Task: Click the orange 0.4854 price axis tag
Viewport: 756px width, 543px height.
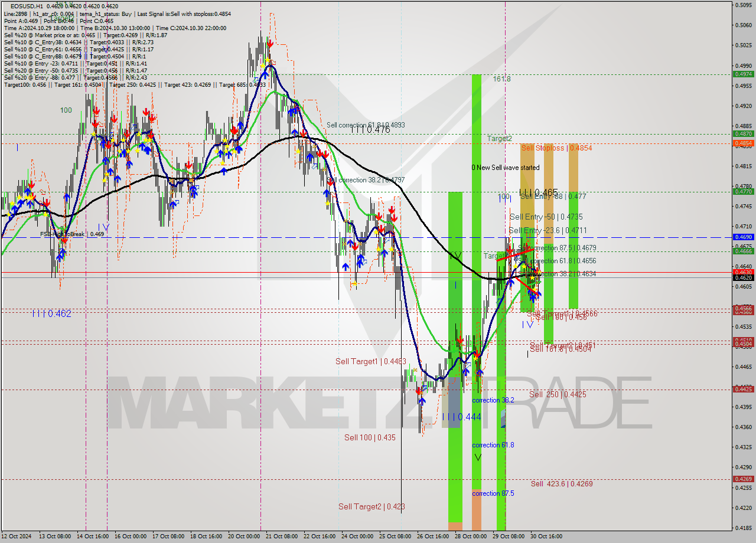Action: coord(743,143)
